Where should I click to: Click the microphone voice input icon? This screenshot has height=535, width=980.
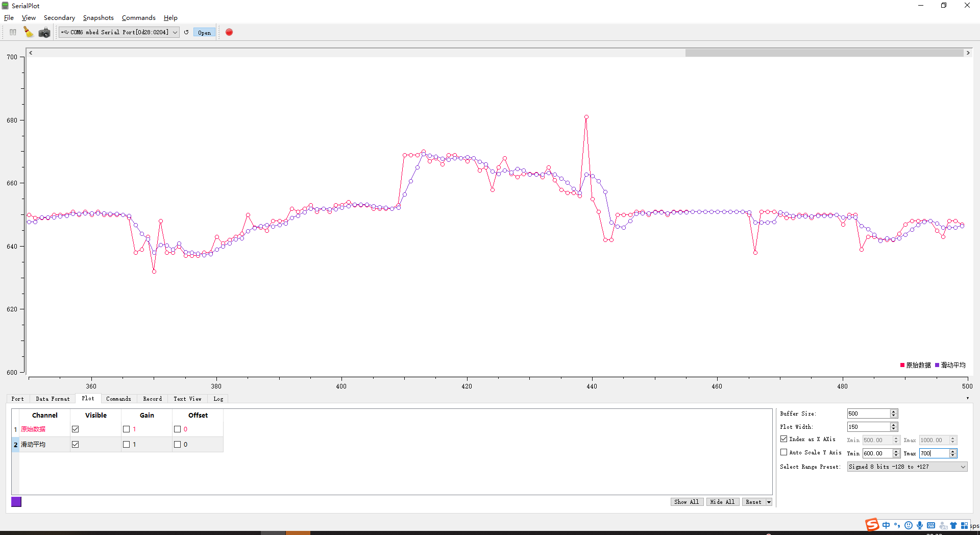(x=920, y=525)
